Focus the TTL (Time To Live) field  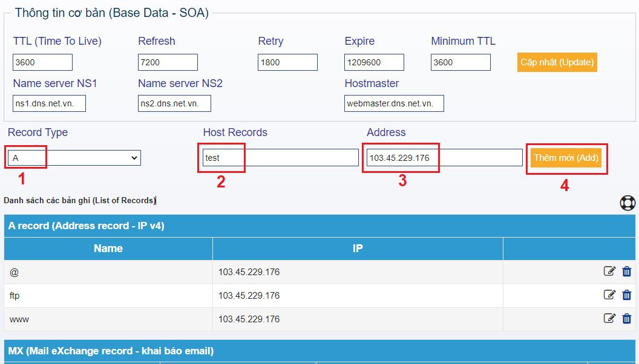coord(42,62)
